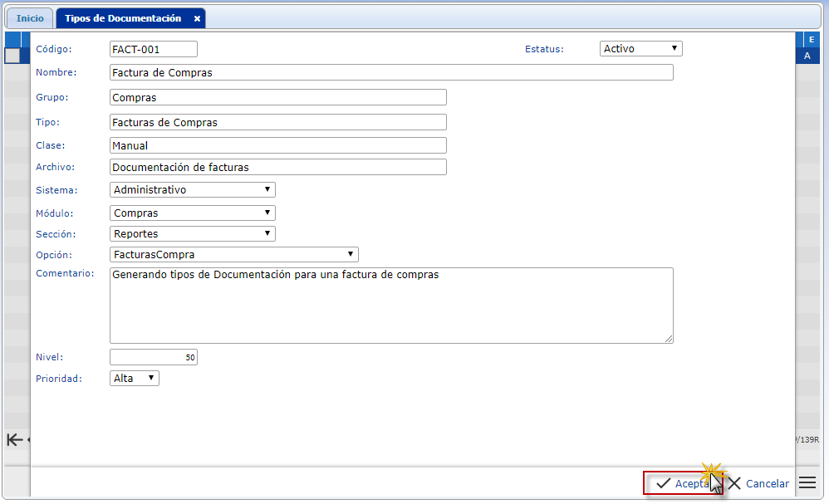
Task: Close the Tipos de Documentación tab
Action: 197,18
